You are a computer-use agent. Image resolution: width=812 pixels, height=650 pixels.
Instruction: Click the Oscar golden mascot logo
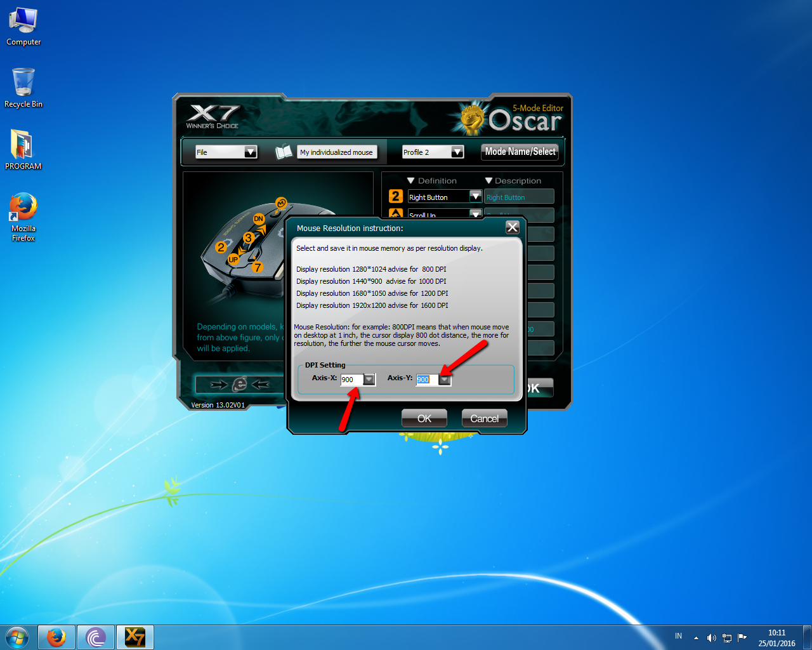pos(471,119)
